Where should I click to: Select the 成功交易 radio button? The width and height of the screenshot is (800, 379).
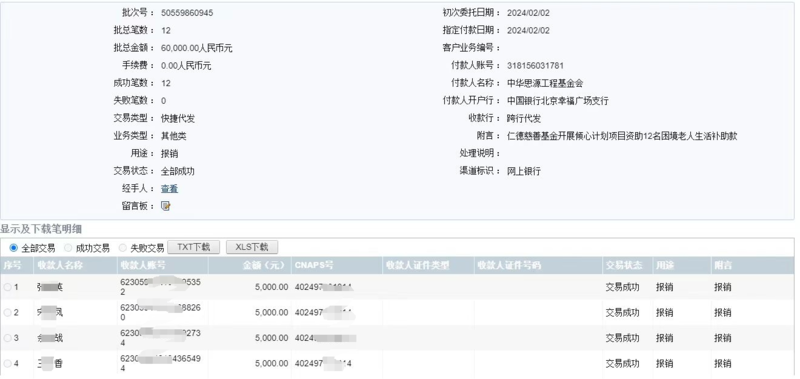point(68,248)
